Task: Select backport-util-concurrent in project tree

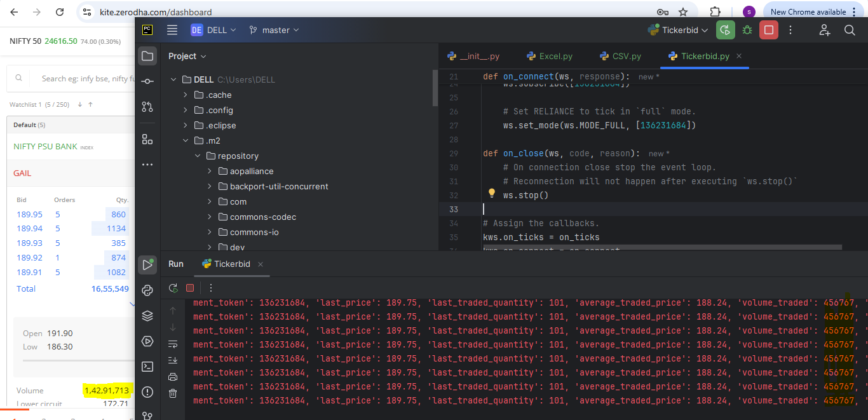Action: (x=279, y=186)
